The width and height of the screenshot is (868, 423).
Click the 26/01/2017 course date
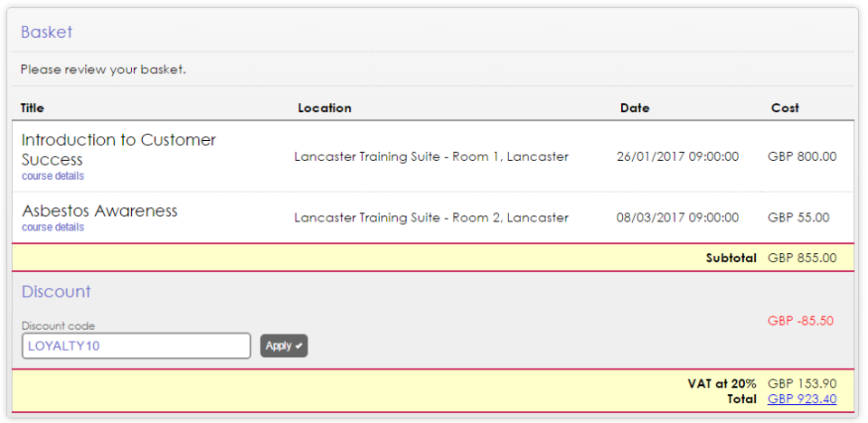[677, 156]
